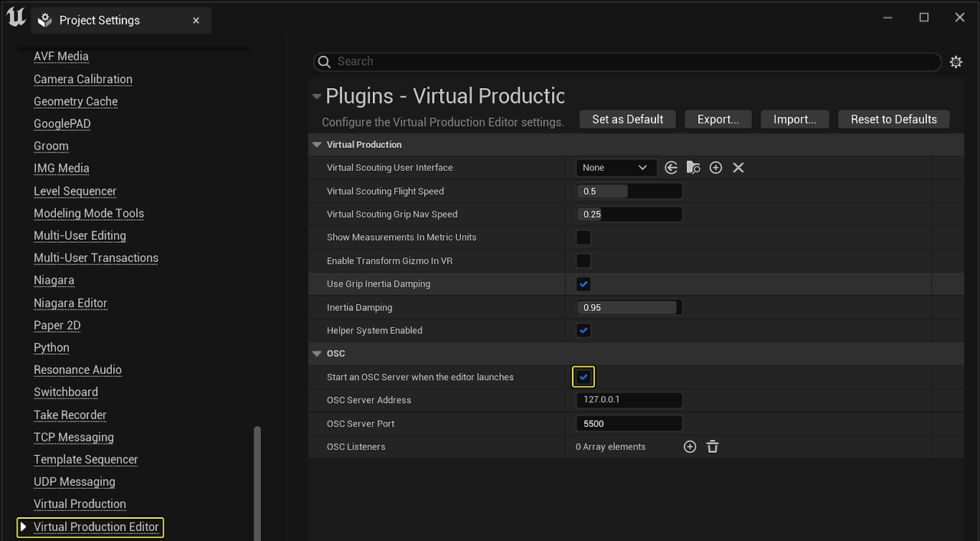Open IMG Media settings

[61, 168]
